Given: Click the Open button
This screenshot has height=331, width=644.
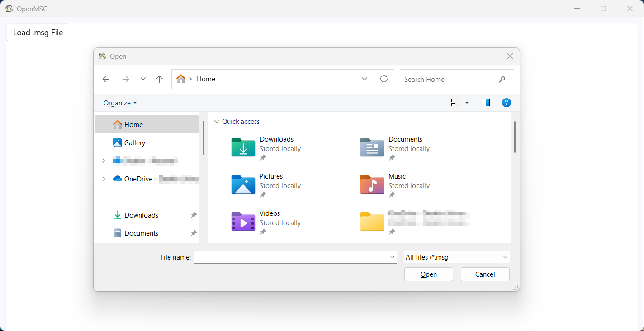Looking at the screenshot, I should (x=429, y=274).
